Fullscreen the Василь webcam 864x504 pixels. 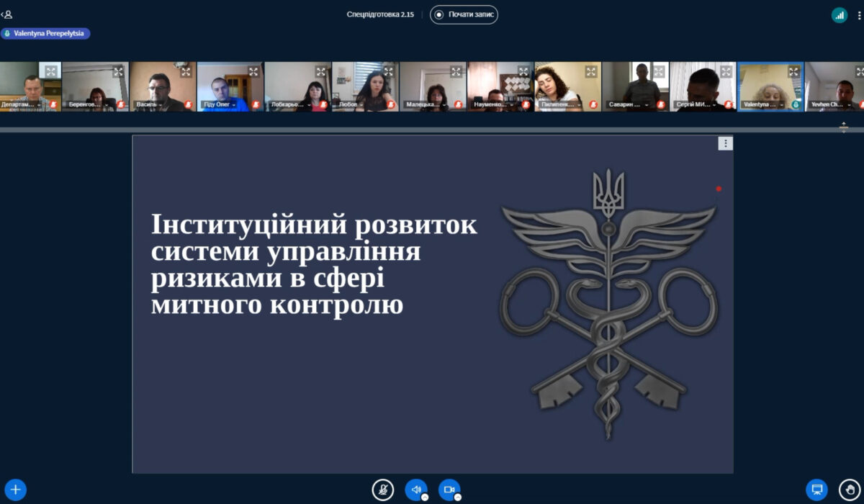click(186, 71)
